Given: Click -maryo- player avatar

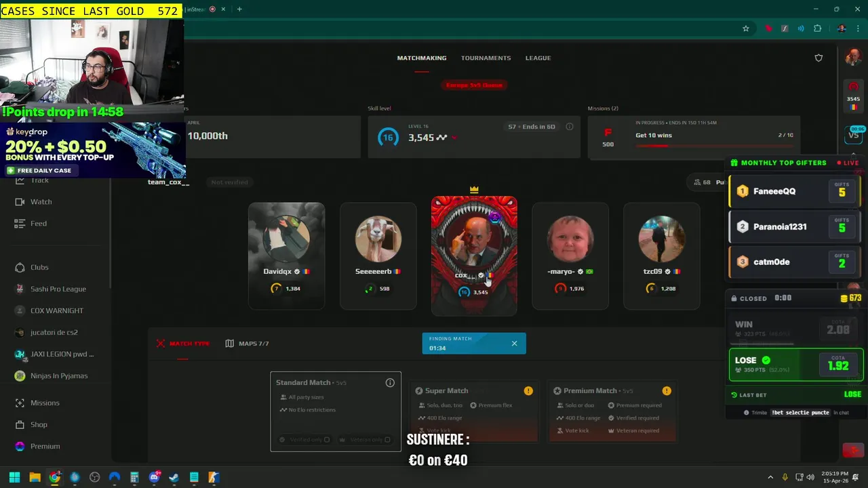Looking at the screenshot, I should pos(570,239).
